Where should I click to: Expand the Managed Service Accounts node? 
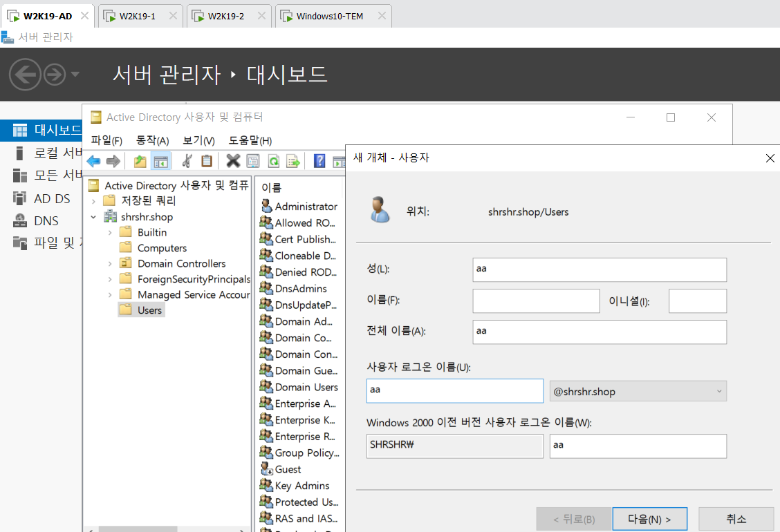click(110, 295)
